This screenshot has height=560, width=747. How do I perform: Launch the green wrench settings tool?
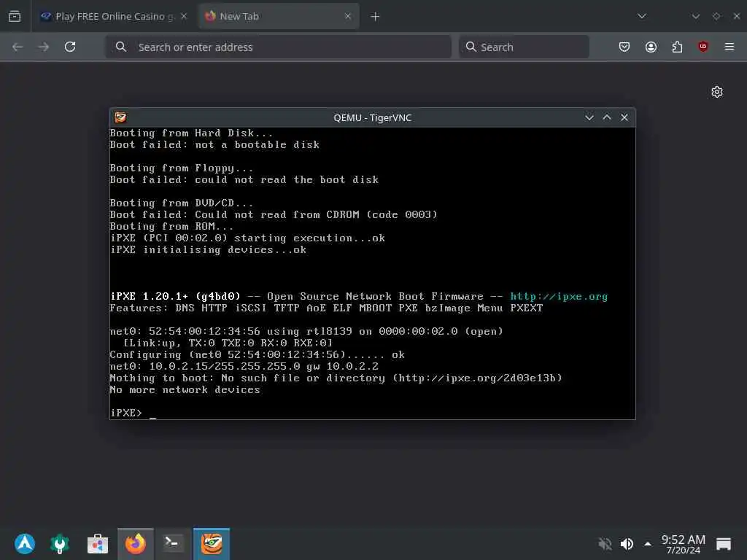tap(60, 544)
